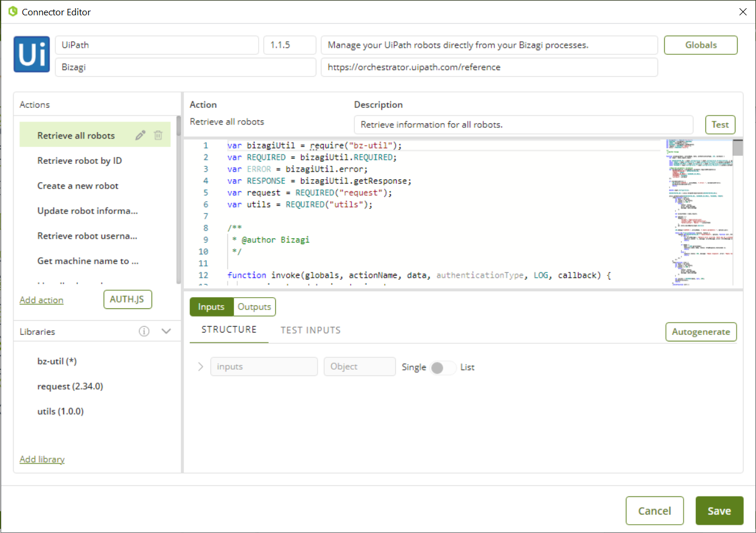This screenshot has width=756, height=533.
Task: Click code line 1 in editor
Action: click(314, 146)
